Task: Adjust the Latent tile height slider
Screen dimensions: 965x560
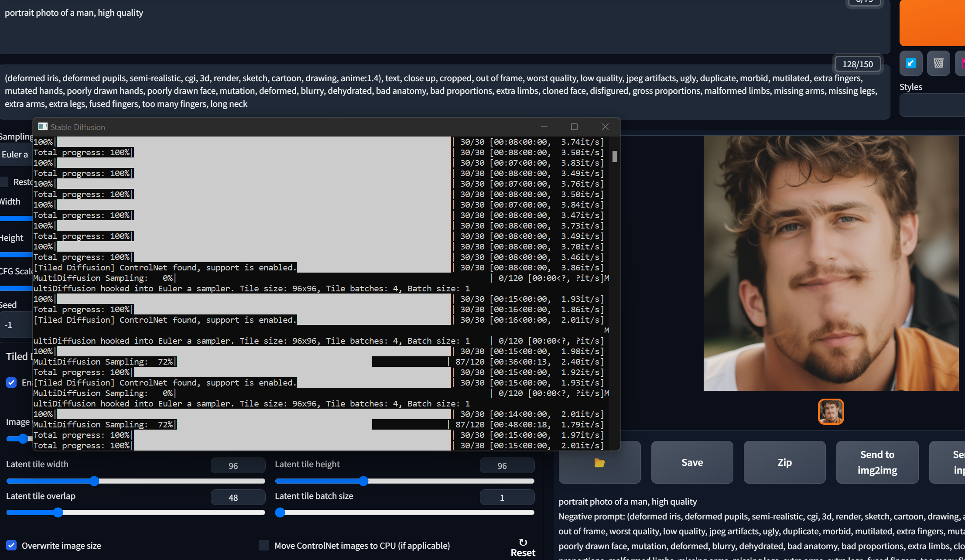Action: point(404,481)
